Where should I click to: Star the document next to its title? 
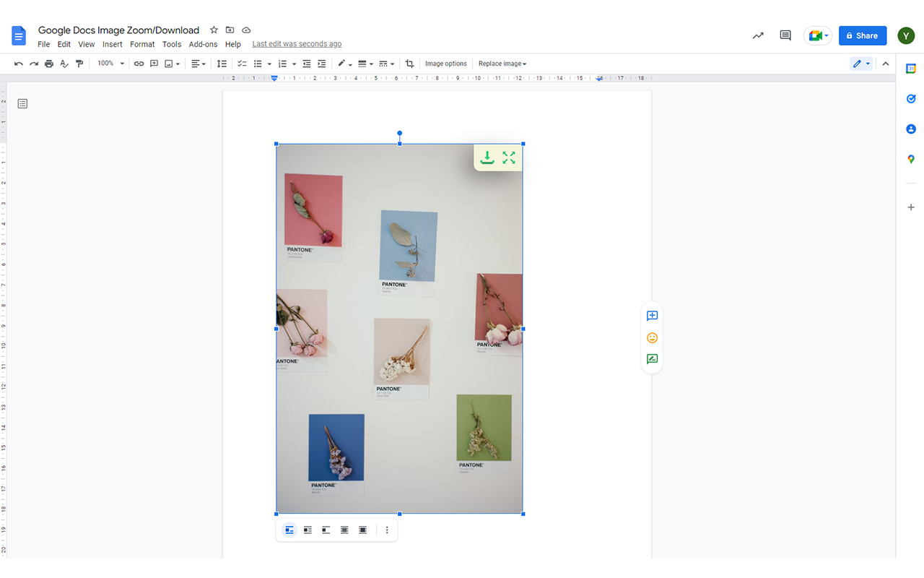coord(214,30)
